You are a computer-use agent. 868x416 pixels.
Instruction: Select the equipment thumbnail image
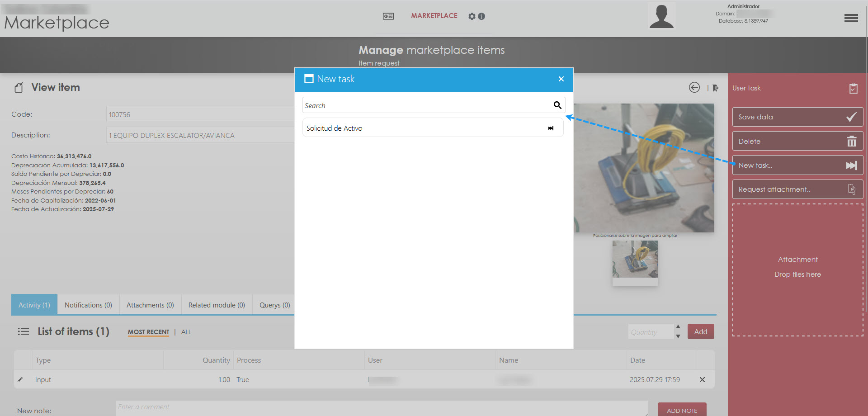pyautogui.click(x=635, y=260)
